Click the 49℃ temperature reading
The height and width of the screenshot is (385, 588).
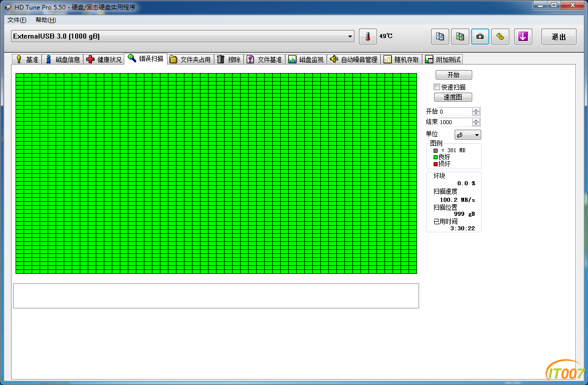coord(386,36)
